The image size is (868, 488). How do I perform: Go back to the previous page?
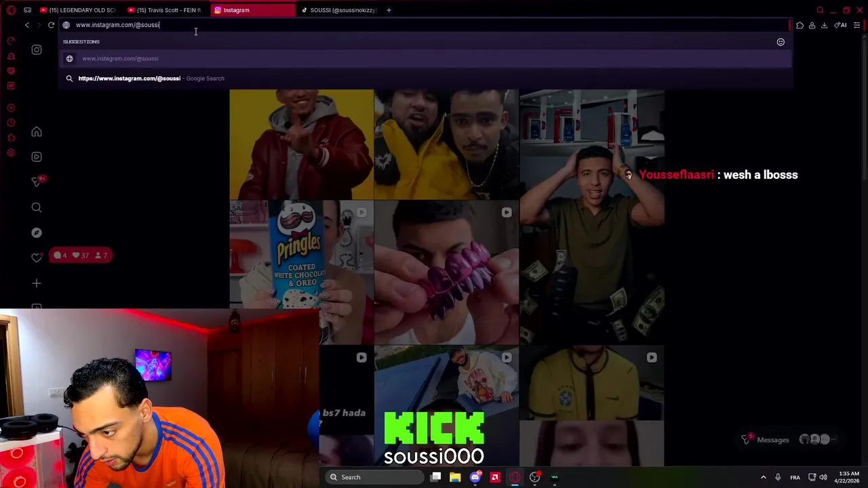coord(27,25)
